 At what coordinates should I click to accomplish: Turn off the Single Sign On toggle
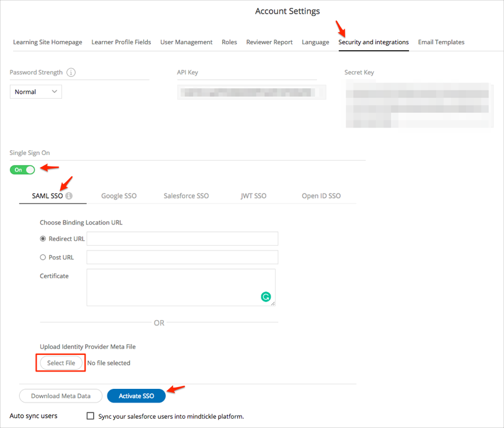tap(23, 169)
